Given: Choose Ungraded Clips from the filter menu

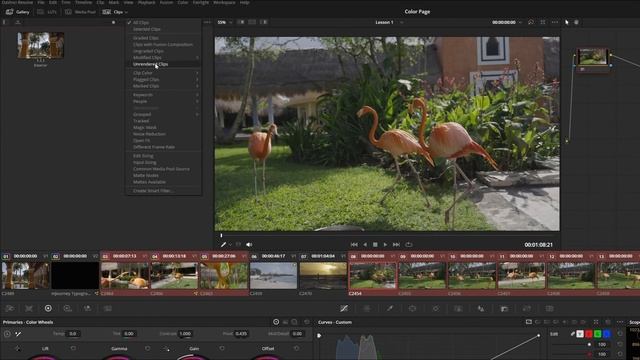Looking at the screenshot, I should (x=163, y=51).
